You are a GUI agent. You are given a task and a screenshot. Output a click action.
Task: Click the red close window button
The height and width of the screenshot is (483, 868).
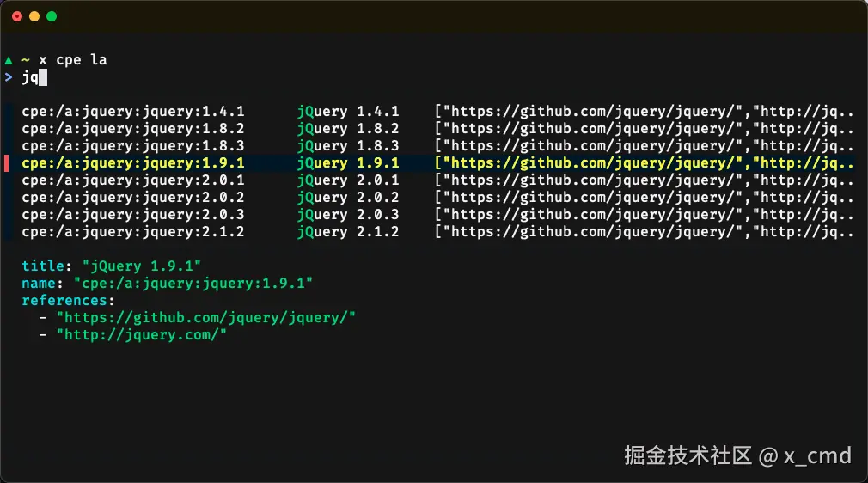coord(17,16)
